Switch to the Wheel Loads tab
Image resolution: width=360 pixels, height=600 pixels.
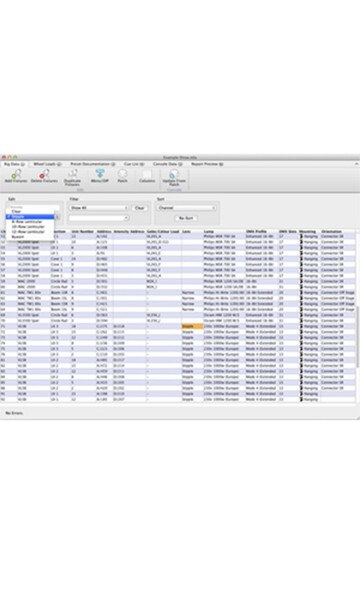(x=47, y=164)
